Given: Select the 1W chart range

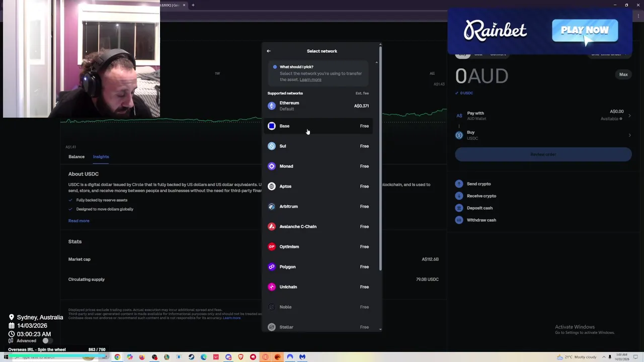Looking at the screenshot, I should [x=217, y=73].
